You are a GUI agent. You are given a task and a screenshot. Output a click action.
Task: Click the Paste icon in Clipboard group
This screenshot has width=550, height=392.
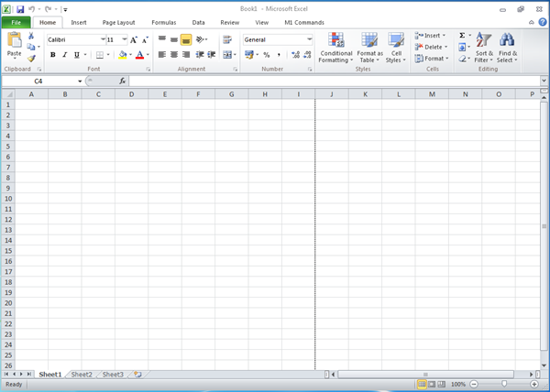[x=14, y=44]
